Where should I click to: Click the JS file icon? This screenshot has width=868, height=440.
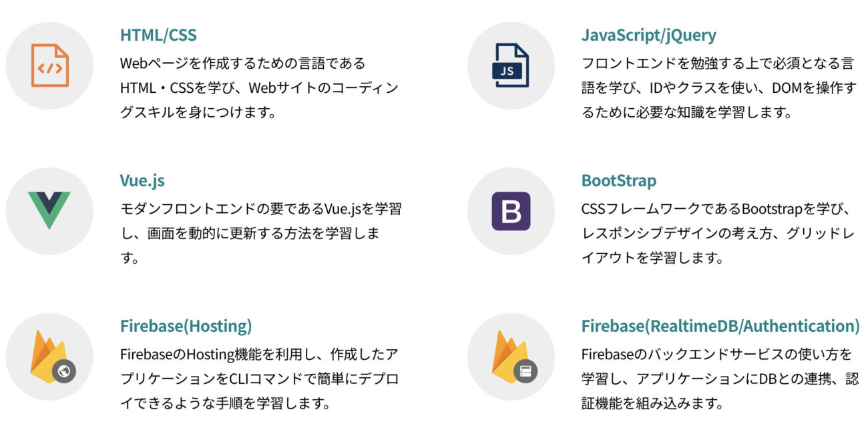click(510, 65)
